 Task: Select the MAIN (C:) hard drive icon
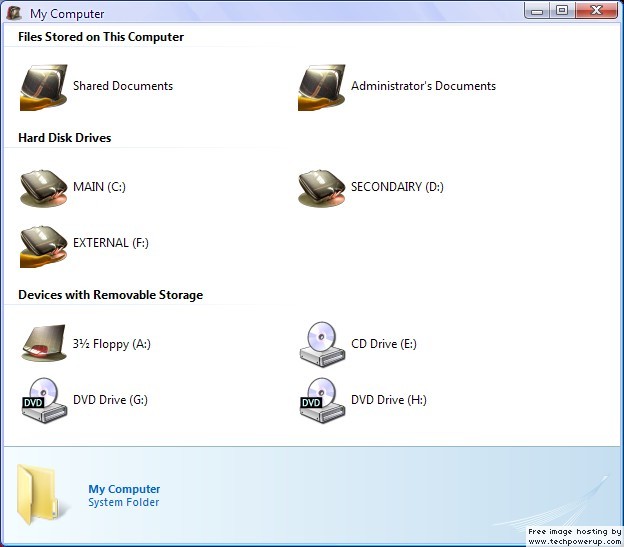(x=43, y=187)
